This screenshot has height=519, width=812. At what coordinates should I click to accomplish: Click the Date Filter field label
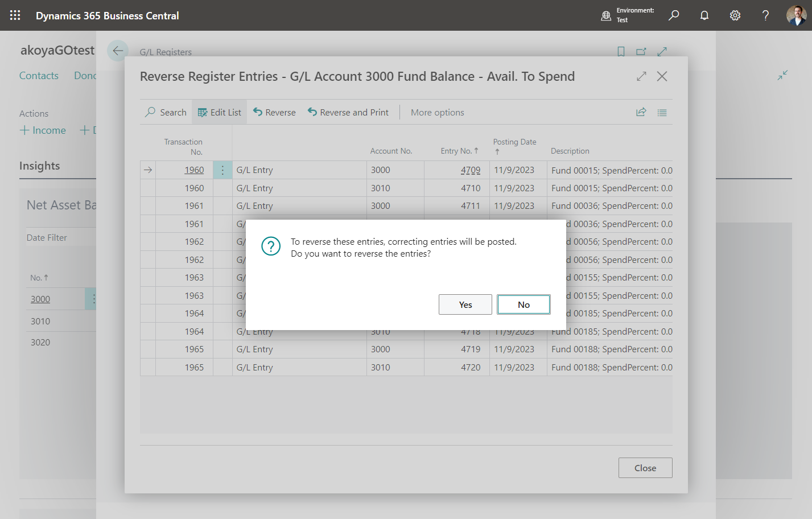click(47, 238)
